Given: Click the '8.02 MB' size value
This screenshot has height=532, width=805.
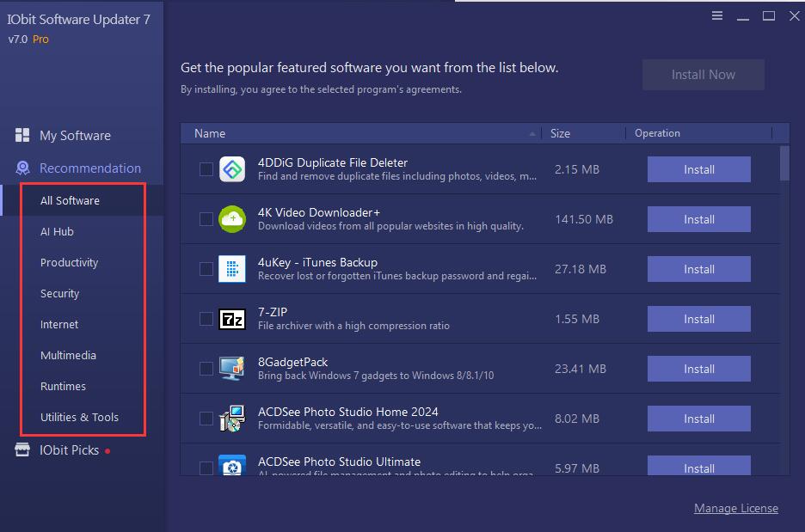Looking at the screenshot, I should (577, 419).
